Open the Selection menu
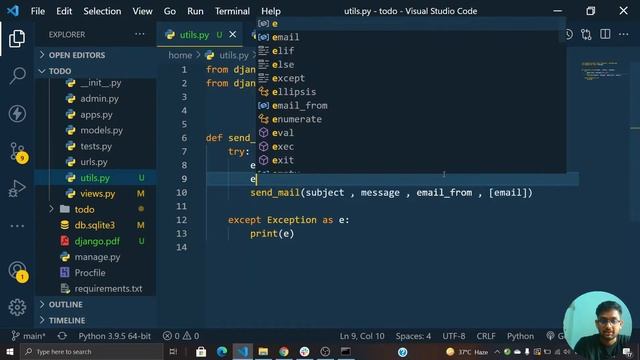This screenshot has height=360, width=640. (x=102, y=11)
